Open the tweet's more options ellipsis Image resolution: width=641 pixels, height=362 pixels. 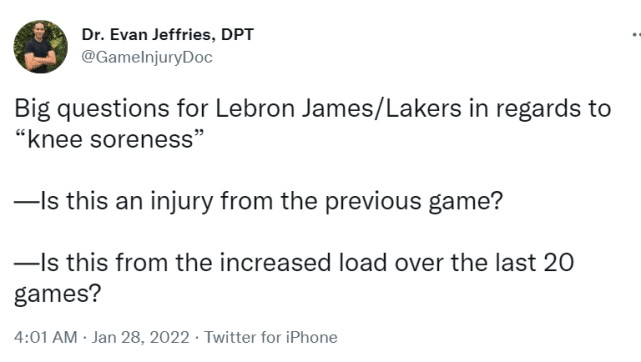[x=637, y=36]
